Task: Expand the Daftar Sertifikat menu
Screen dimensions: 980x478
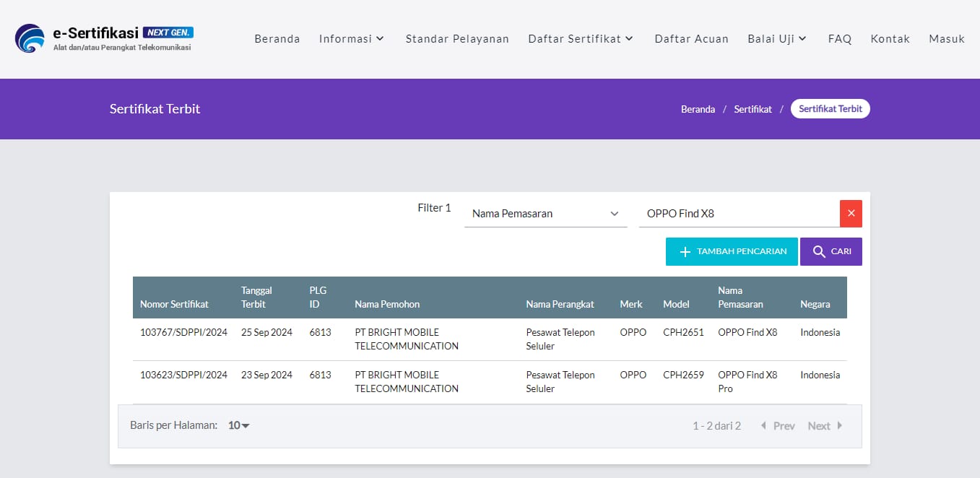Action: [581, 39]
